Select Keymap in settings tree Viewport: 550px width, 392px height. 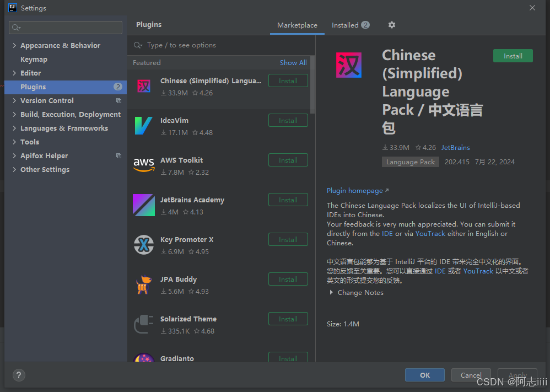point(34,60)
